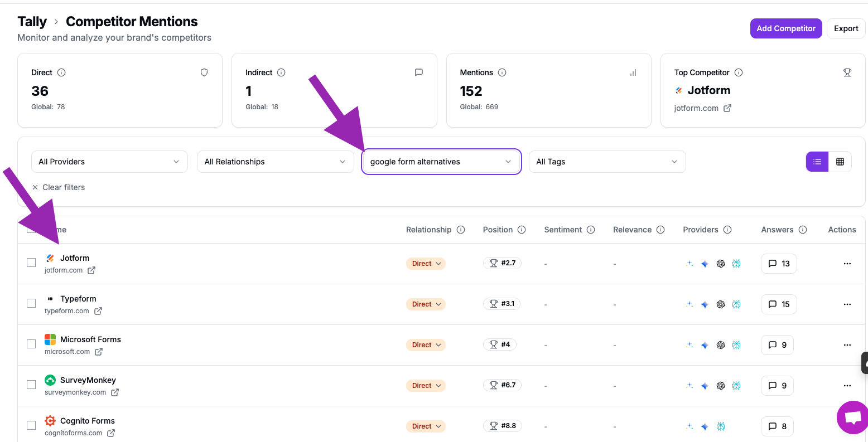Select the Perplexity provider icon in Typeform row
Screen dimensions: 868x442
pos(736,304)
